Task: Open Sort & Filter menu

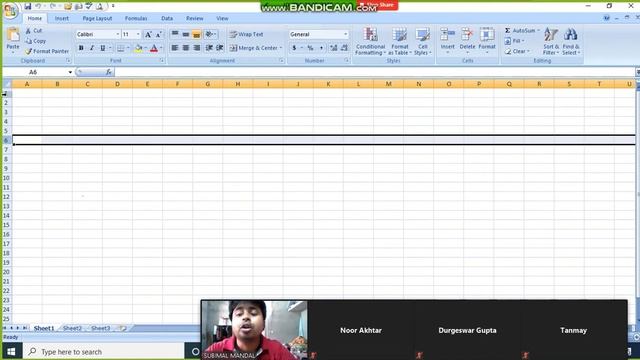Action: click(x=551, y=41)
